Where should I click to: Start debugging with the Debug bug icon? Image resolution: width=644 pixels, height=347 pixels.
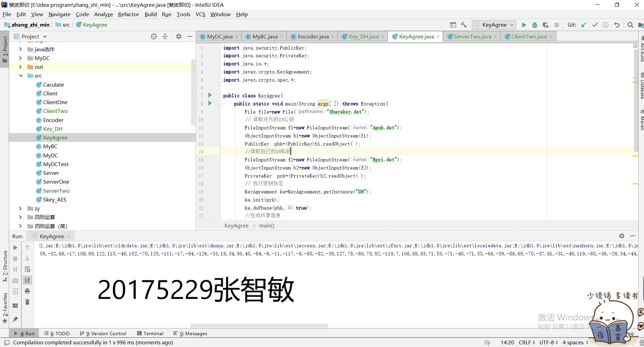click(535, 25)
